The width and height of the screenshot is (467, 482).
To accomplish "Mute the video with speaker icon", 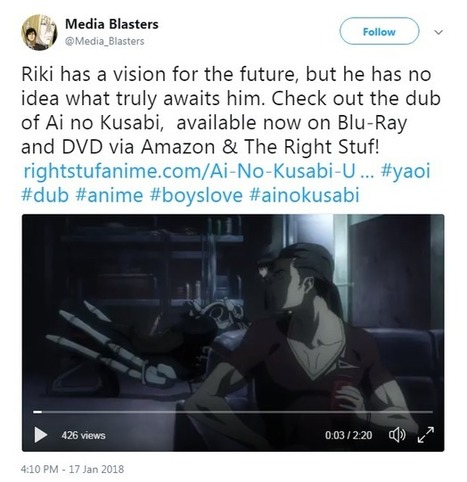I will tap(397, 435).
